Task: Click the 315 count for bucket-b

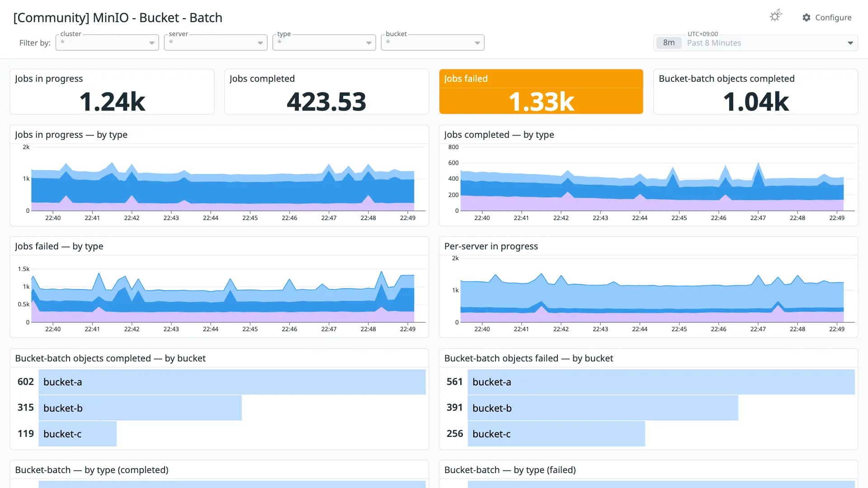Action: coord(26,408)
